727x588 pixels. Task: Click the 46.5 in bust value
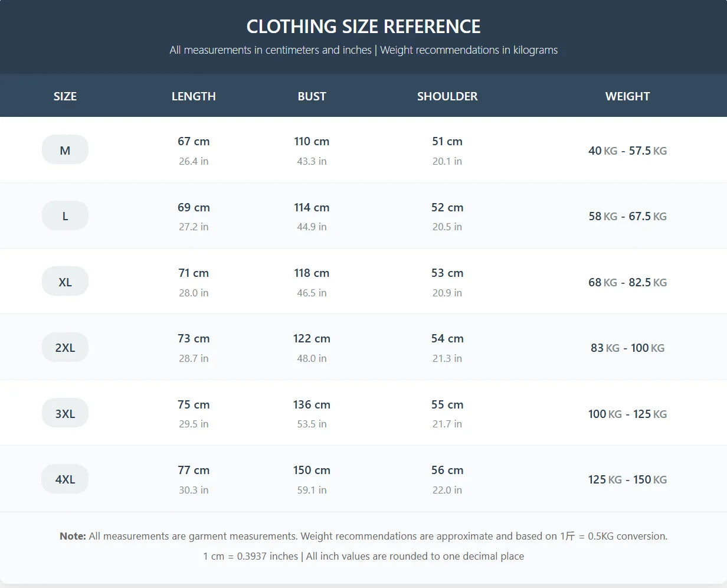pyautogui.click(x=312, y=293)
